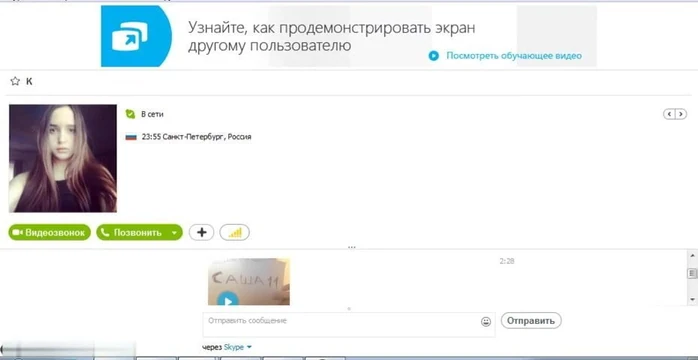Add contact K to favorites with star icon
Viewport: 698px width, 360px height.
tap(15, 81)
